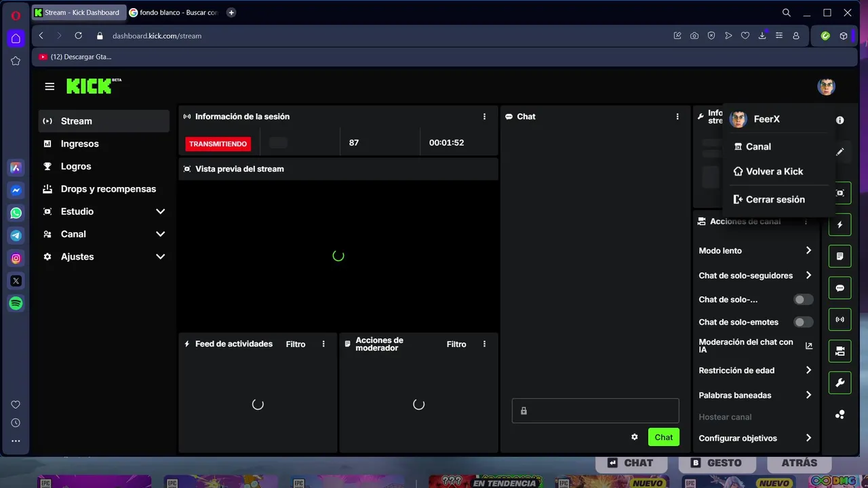The width and height of the screenshot is (868, 488).
Task: Reload the page with the refresh icon
Action: 79,36
